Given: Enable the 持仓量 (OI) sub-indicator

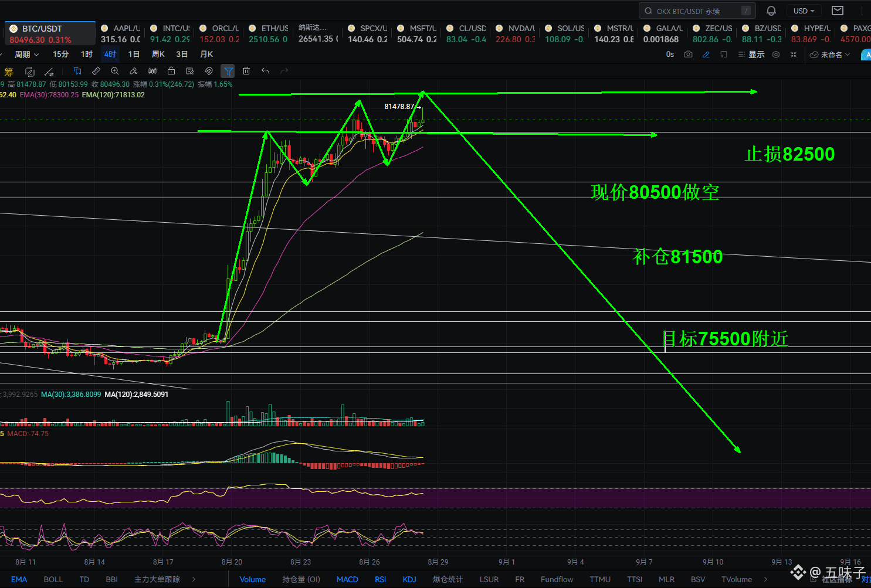Looking at the screenshot, I should coord(301,579).
